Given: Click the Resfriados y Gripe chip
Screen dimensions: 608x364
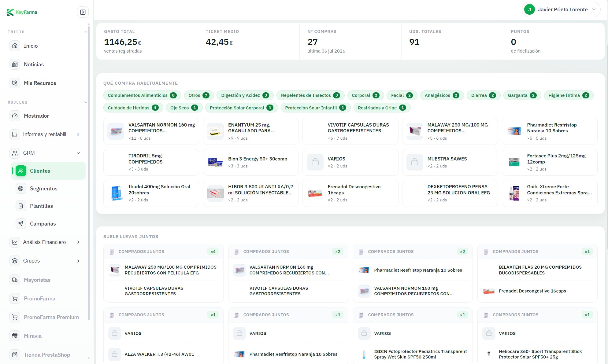Looking at the screenshot, I should pos(382,108).
